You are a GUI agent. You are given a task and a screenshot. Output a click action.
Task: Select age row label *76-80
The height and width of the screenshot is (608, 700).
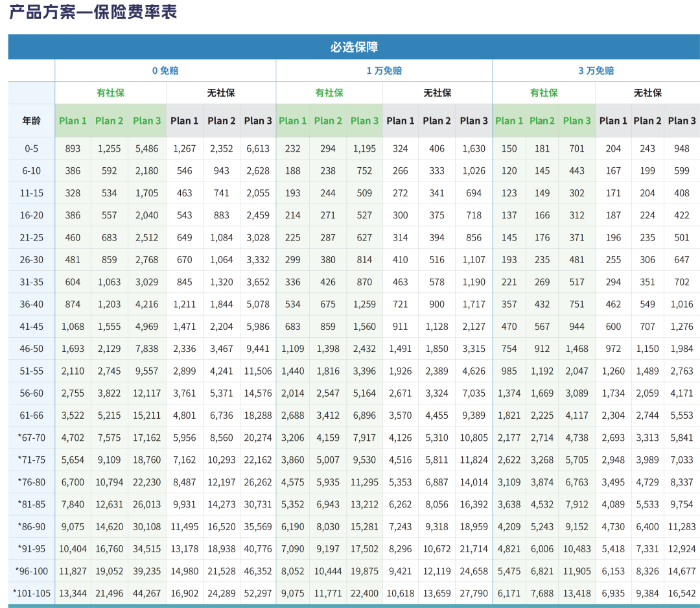[x=31, y=482]
